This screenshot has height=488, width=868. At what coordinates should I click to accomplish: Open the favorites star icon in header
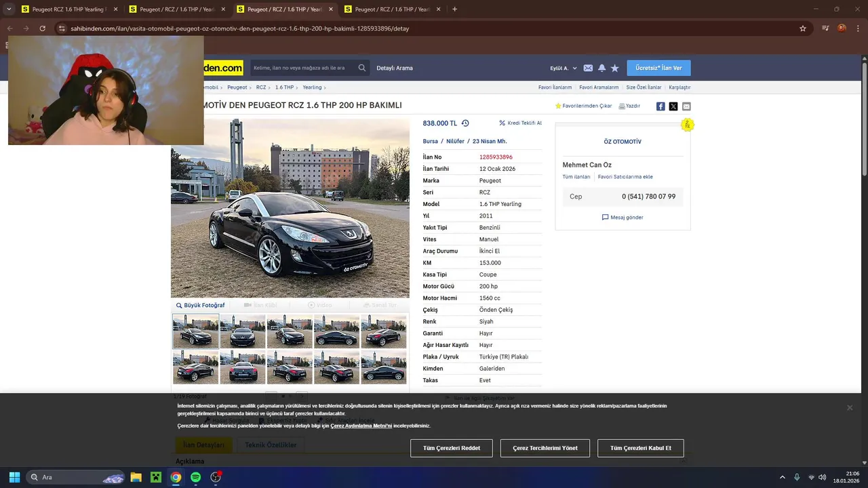615,68
